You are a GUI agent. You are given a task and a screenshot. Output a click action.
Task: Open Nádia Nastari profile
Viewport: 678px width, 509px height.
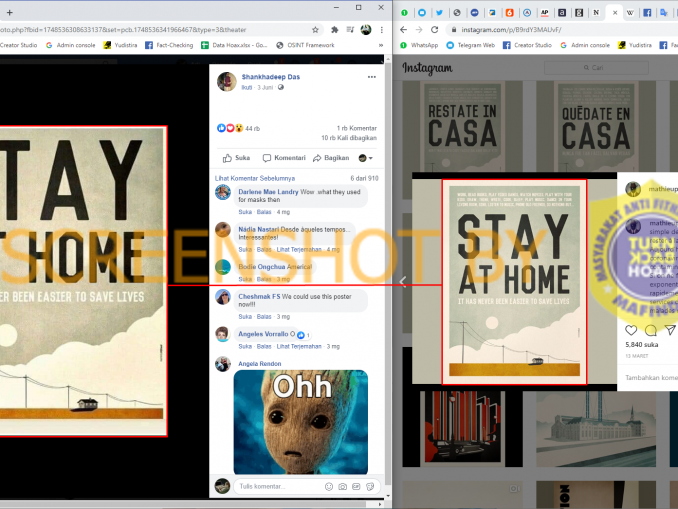pos(259,230)
